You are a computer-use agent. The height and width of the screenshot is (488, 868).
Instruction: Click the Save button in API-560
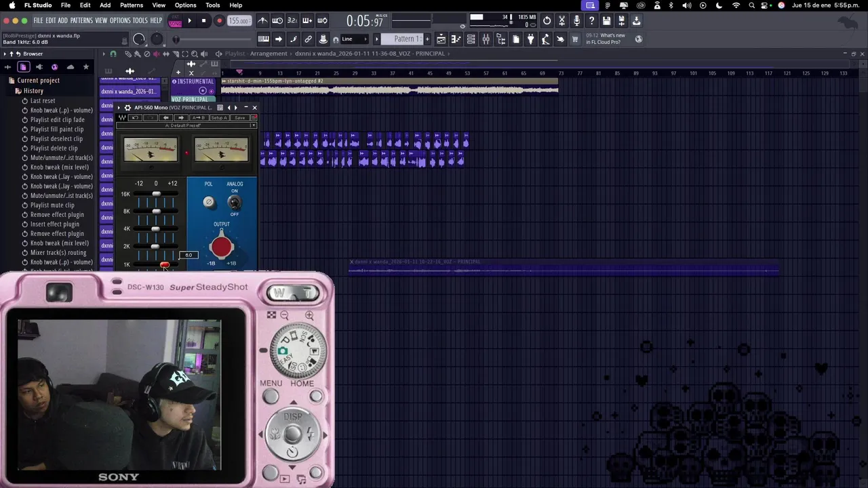tap(239, 118)
